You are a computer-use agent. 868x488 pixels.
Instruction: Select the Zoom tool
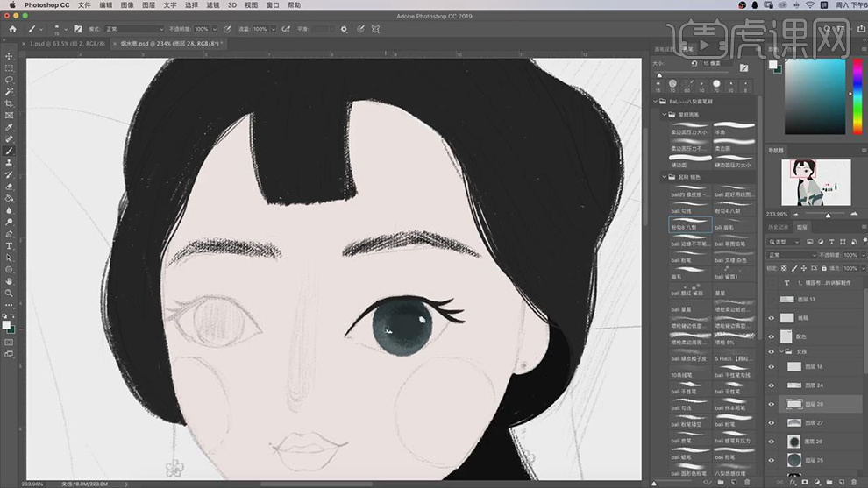(x=9, y=294)
